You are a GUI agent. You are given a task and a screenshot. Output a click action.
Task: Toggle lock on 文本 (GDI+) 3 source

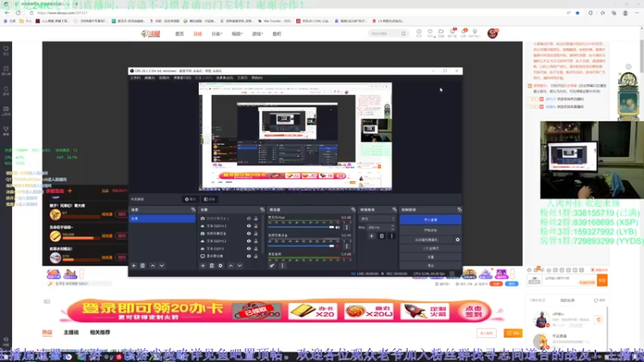[256, 226]
